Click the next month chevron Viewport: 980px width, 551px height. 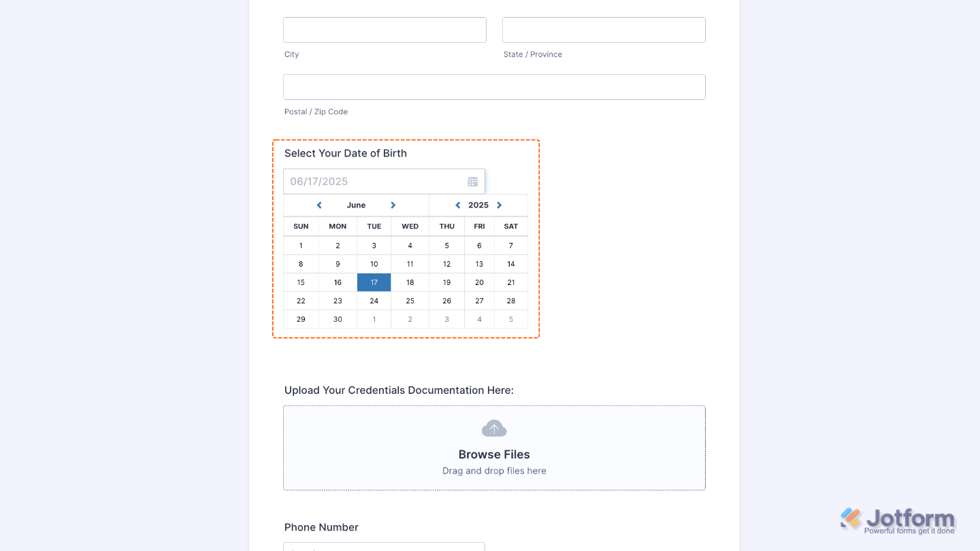tap(393, 205)
